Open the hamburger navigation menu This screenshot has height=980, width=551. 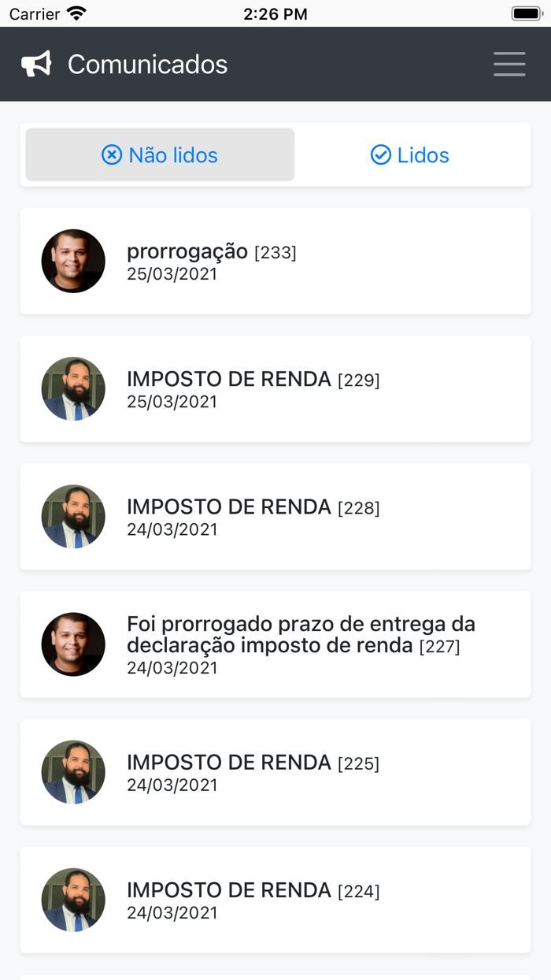click(509, 64)
